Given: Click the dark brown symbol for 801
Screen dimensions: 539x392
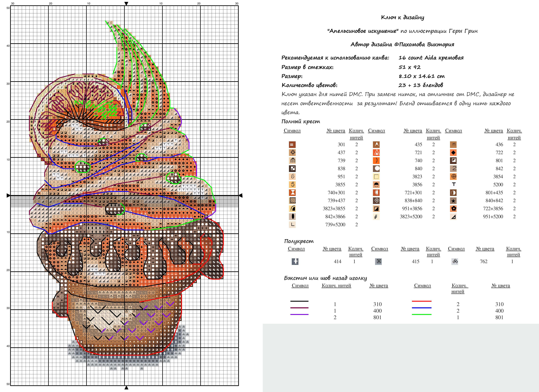Looking at the screenshot, I should pyautogui.click(x=453, y=161).
